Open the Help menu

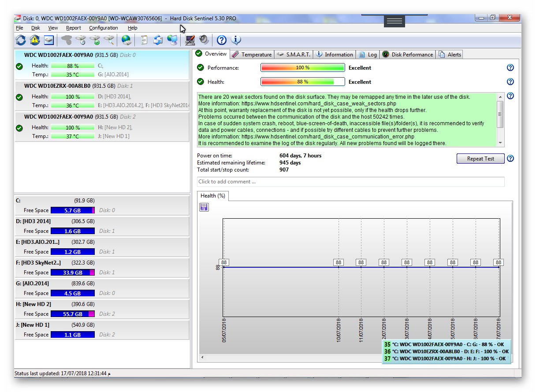tap(133, 28)
